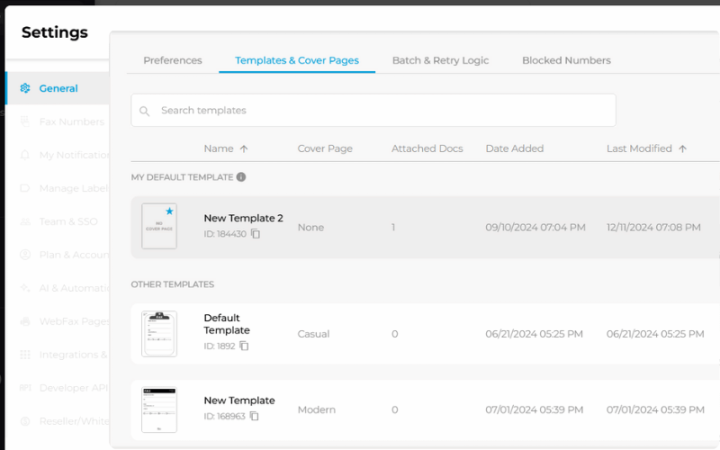Screen dimensions: 720x450
Task: Copy ID 168963 using the copy icon
Action: (x=254, y=416)
